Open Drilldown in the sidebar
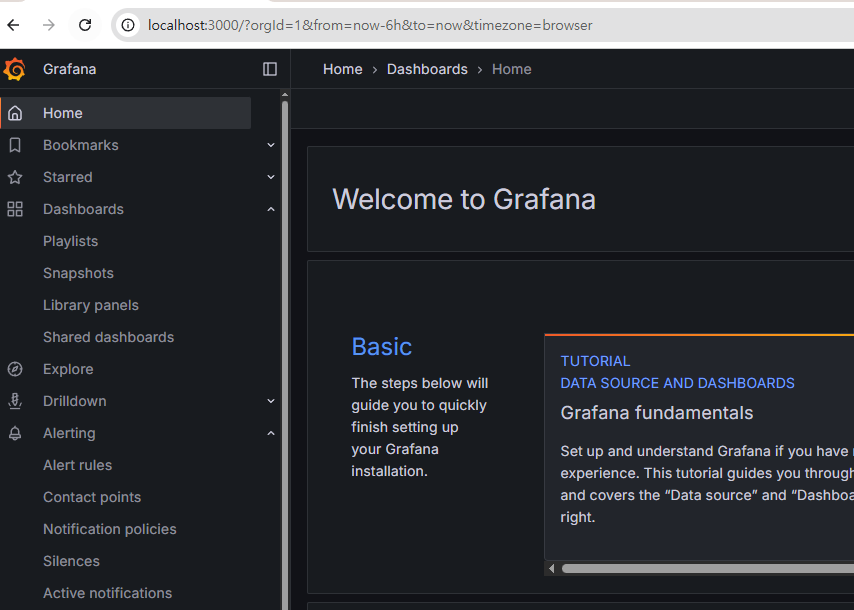Screen dimensions: 854x610 click(75, 401)
